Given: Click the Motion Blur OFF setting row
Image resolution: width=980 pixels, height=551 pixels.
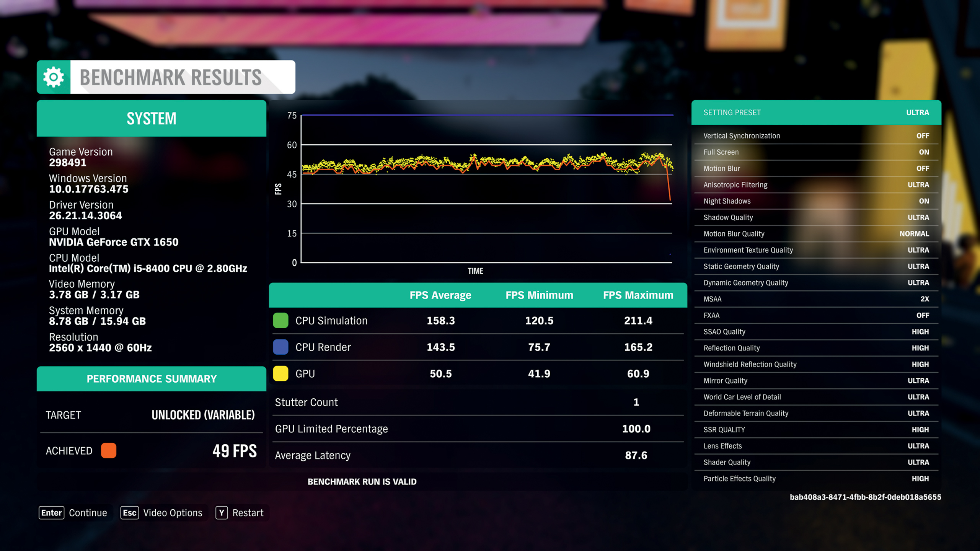Looking at the screenshot, I should click(x=816, y=168).
